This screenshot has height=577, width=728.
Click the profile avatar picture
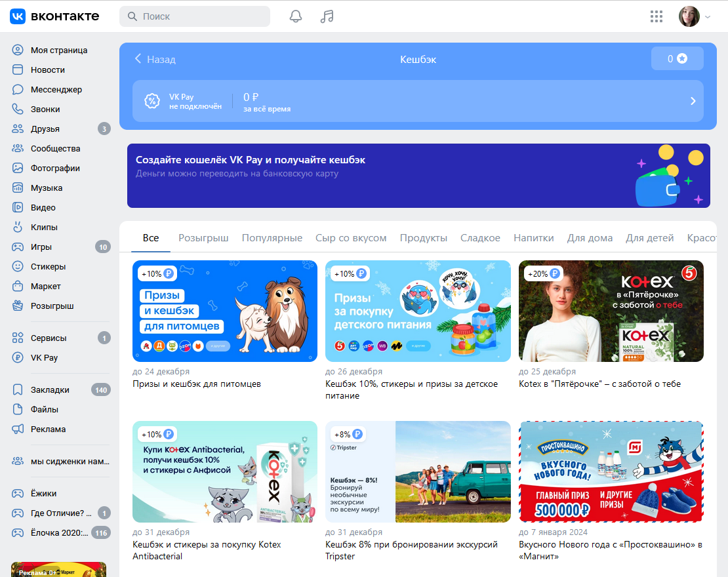point(689,16)
